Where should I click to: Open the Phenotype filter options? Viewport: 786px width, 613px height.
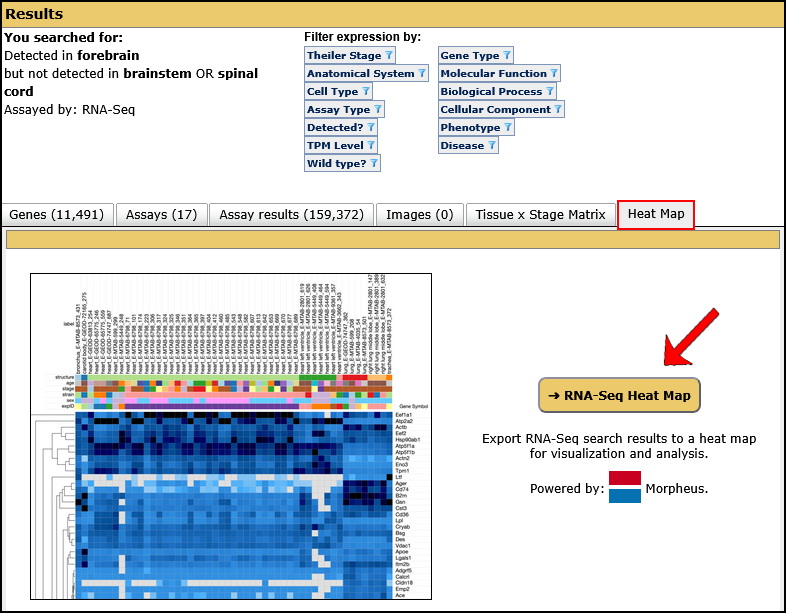click(x=476, y=128)
